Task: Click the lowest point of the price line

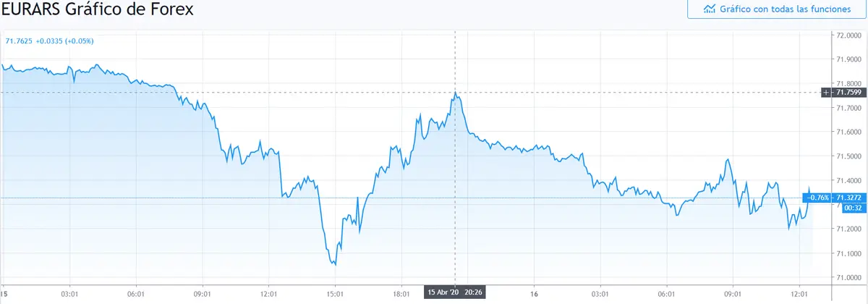Action: [x=335, y=265]
